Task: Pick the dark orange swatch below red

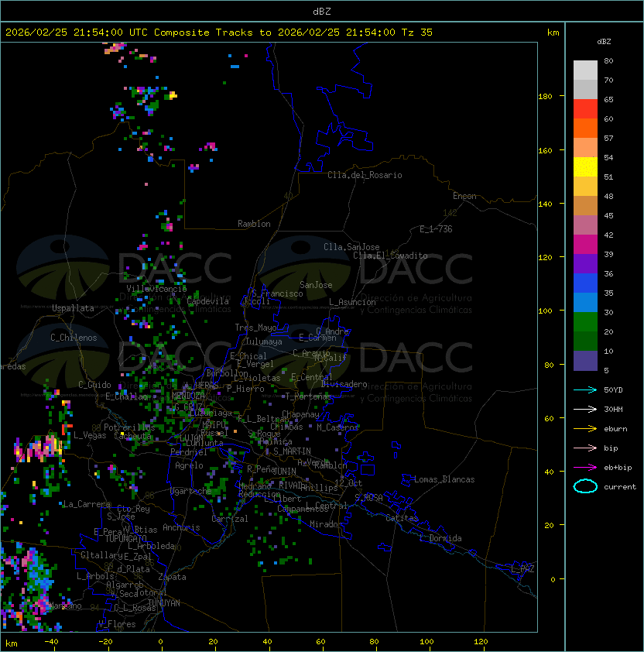Action: (x=585, y=128)
